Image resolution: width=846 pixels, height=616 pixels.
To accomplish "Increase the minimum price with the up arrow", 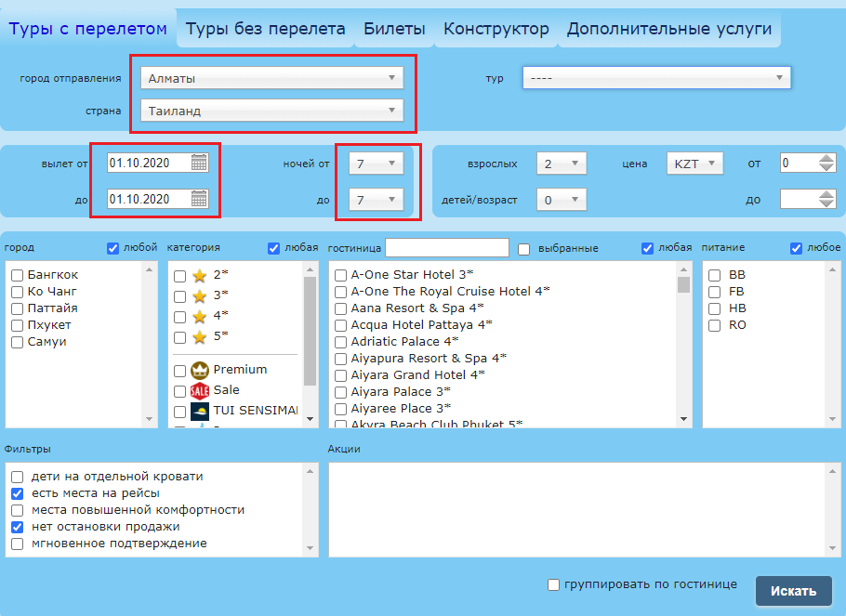I will (826, 158).
